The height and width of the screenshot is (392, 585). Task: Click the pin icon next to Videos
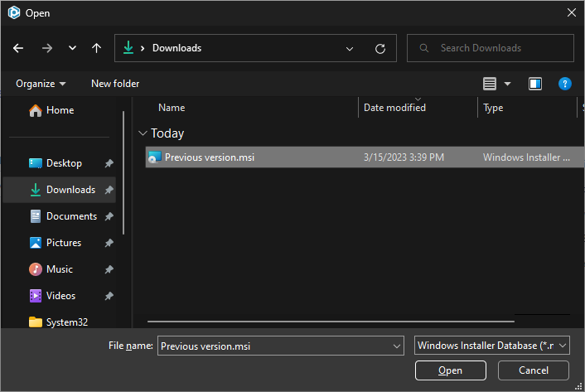(109, 296)
